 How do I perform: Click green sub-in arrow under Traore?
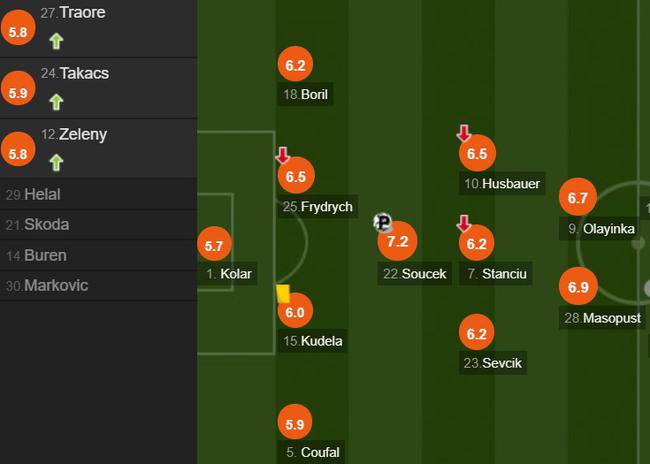tap(56, 41)
